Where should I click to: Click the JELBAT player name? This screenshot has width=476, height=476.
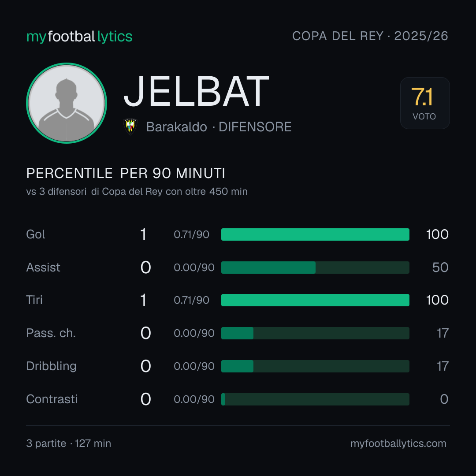coord(197,91)
